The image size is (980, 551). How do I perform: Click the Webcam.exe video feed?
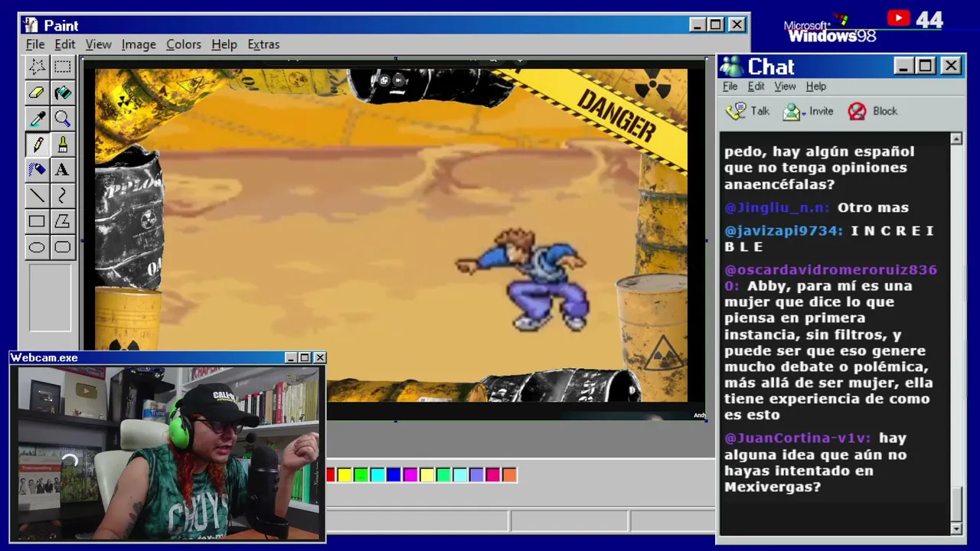[x=168, y=453]
